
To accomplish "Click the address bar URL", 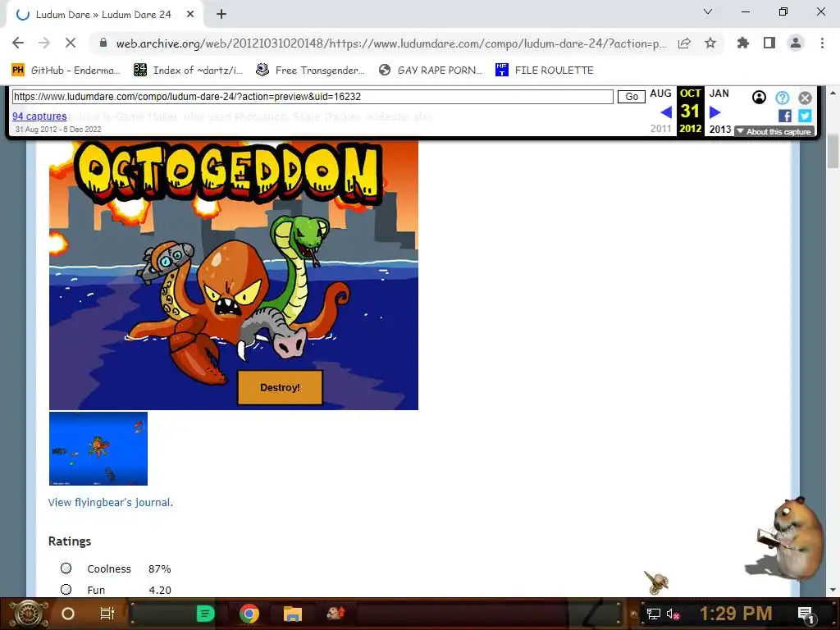I will pos(391,43).
